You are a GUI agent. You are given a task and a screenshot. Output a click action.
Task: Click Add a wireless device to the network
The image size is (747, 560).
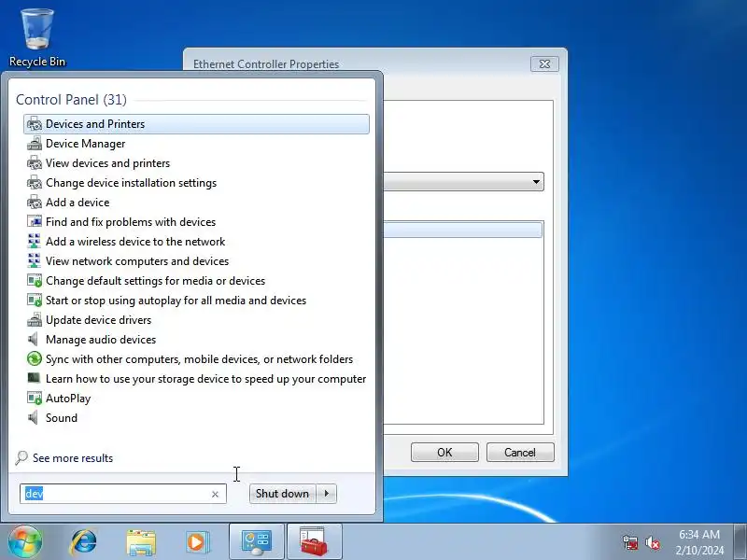pyautogui.click(x=135, y=242)
